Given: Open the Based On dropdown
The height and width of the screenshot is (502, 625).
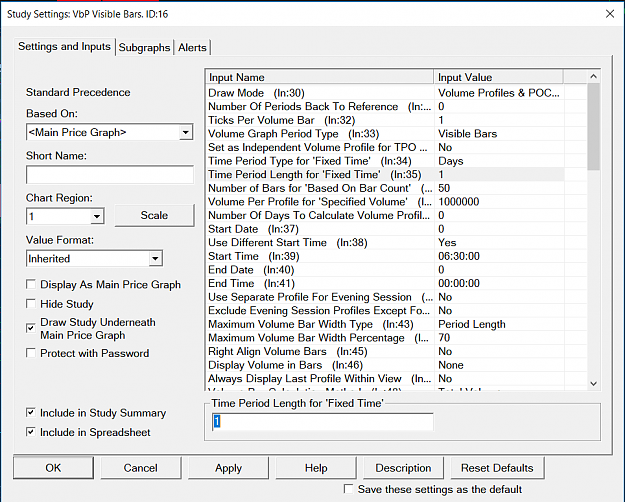Looking at the screenshot, I should coord(185,132).
